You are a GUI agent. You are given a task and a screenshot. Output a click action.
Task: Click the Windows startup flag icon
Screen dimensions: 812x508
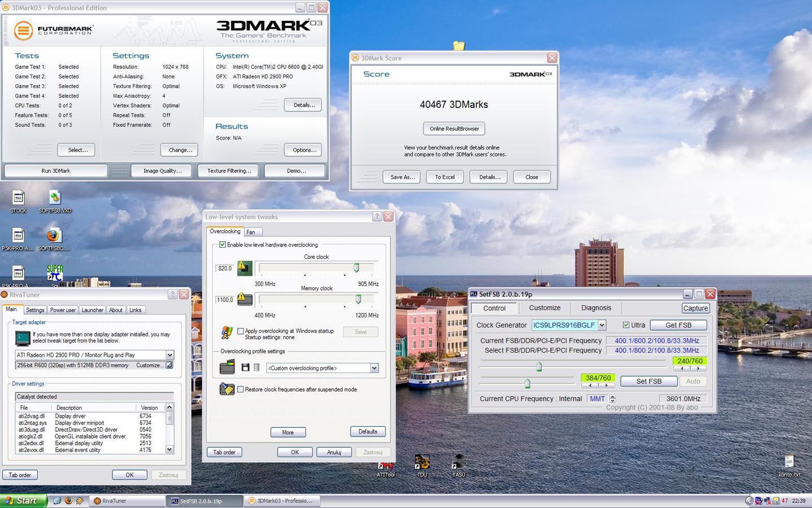click(x=227, y=332)
